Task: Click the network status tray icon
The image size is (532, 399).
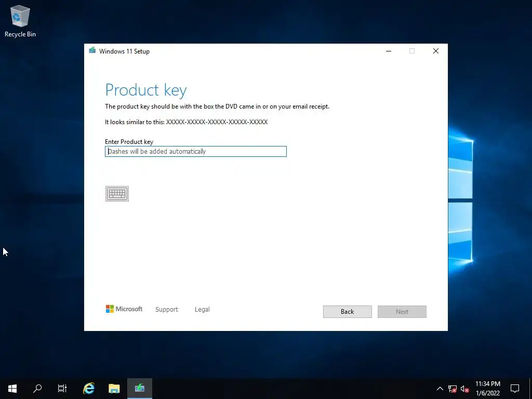Action: click(453, 389)
